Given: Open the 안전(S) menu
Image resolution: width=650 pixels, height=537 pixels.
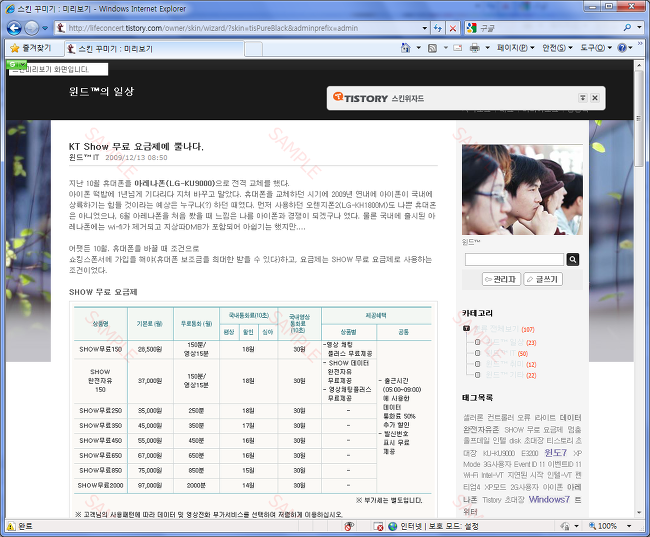Looking at the screenshot, I should [558, 48].
